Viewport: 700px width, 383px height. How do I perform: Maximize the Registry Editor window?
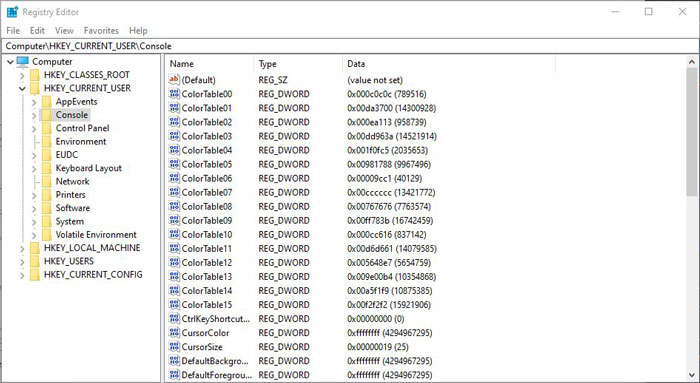click(x=649, y=12)
